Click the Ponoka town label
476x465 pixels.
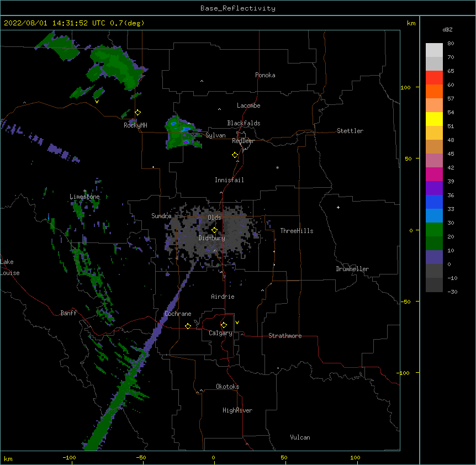coord(265,75)
